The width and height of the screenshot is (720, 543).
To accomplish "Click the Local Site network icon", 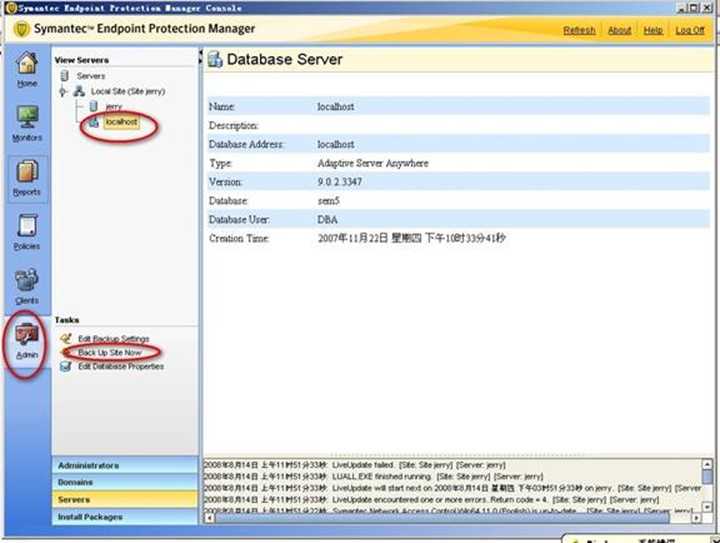I will coord(79,91).
